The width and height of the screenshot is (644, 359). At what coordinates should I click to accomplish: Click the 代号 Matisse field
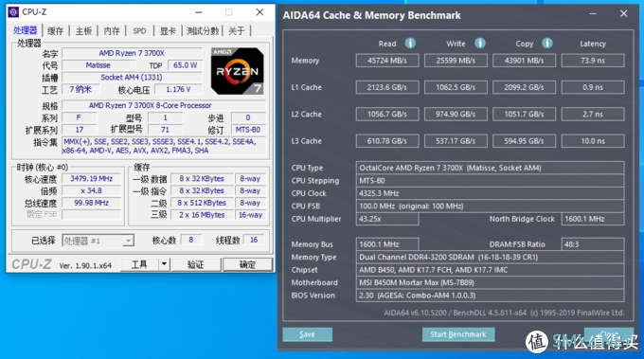[x=98, y=65]
